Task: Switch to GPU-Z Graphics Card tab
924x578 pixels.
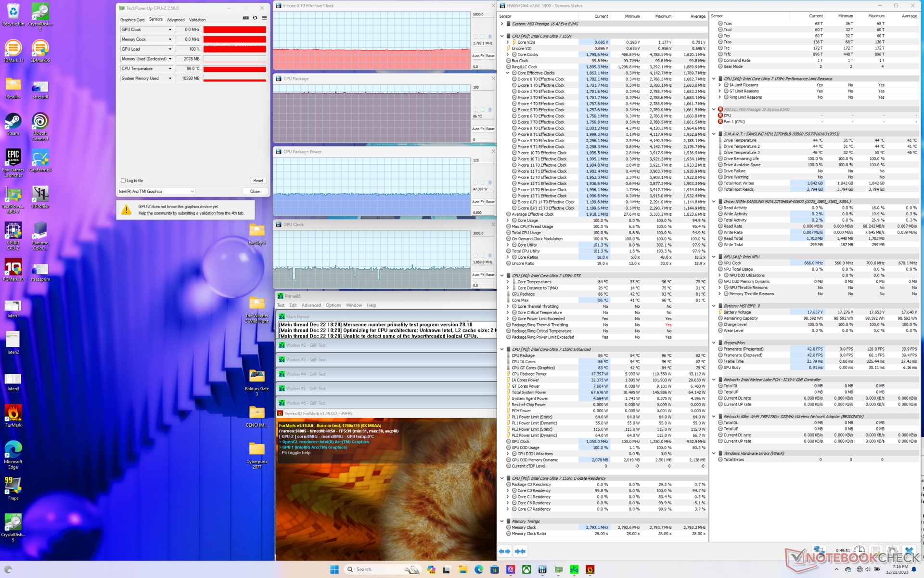Action: coord(132,20)
